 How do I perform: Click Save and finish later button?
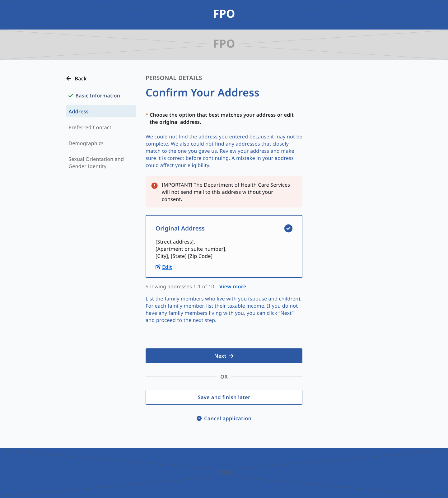[x=224, y=397]
